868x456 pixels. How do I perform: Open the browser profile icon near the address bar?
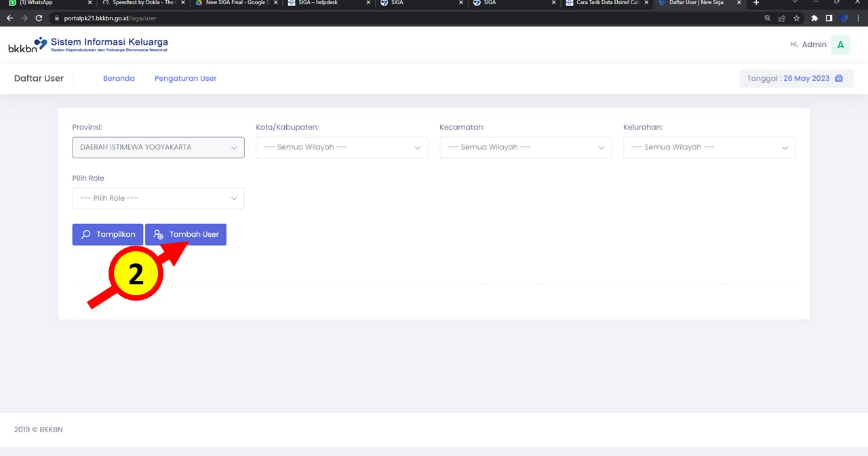844,18
